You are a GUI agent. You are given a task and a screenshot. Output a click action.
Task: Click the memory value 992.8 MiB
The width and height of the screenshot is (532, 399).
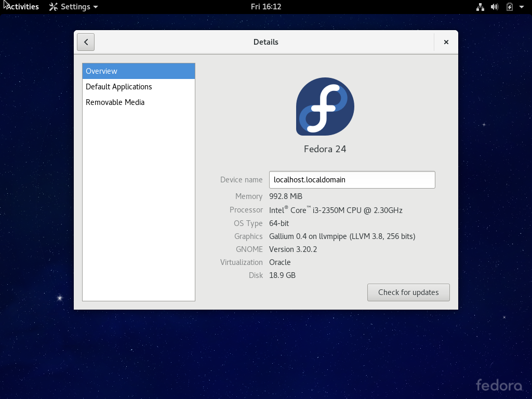286,196
